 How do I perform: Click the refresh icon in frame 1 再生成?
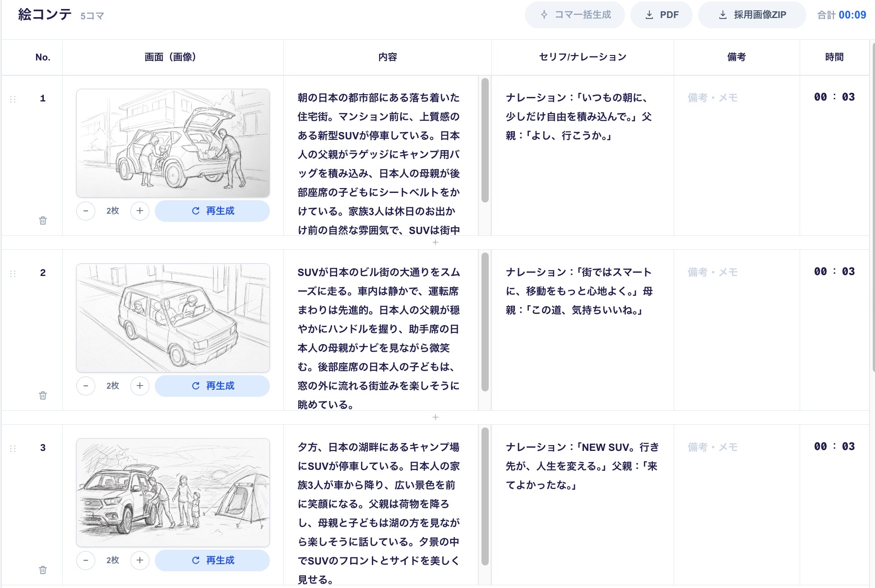pos(196,211)
